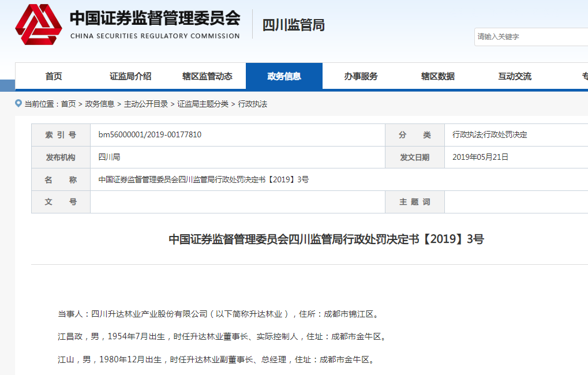Viewport: 588px width, 375px height.
Task: Open the 辖区数据 navigation tab
Action: point(437,76)
